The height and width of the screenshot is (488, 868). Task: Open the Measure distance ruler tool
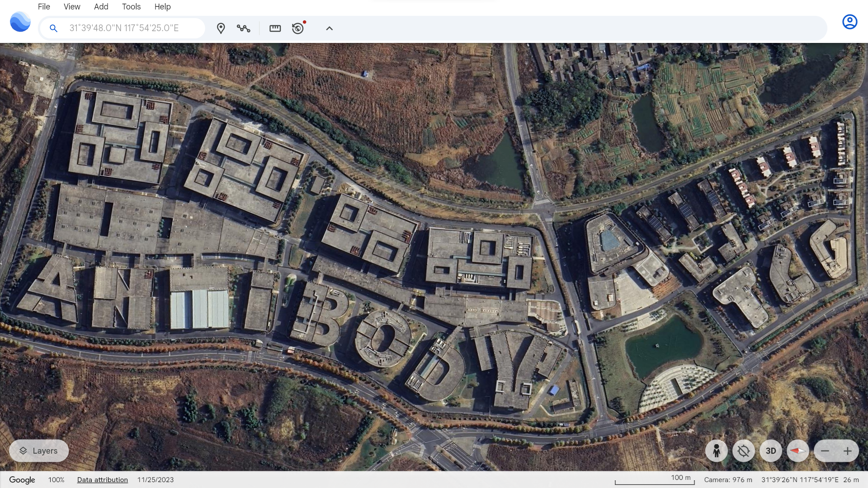[x=275, y=28]
